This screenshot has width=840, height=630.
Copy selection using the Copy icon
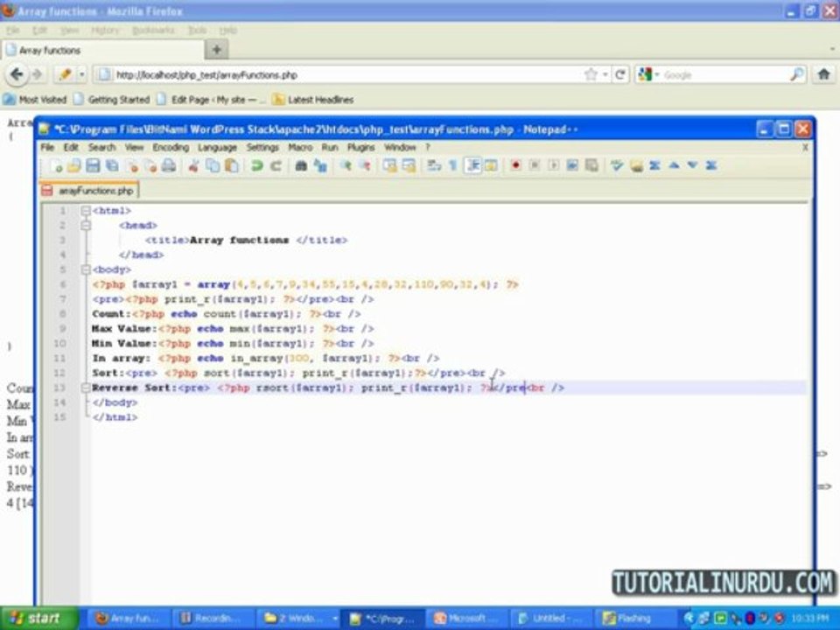(x=213, y=166)
